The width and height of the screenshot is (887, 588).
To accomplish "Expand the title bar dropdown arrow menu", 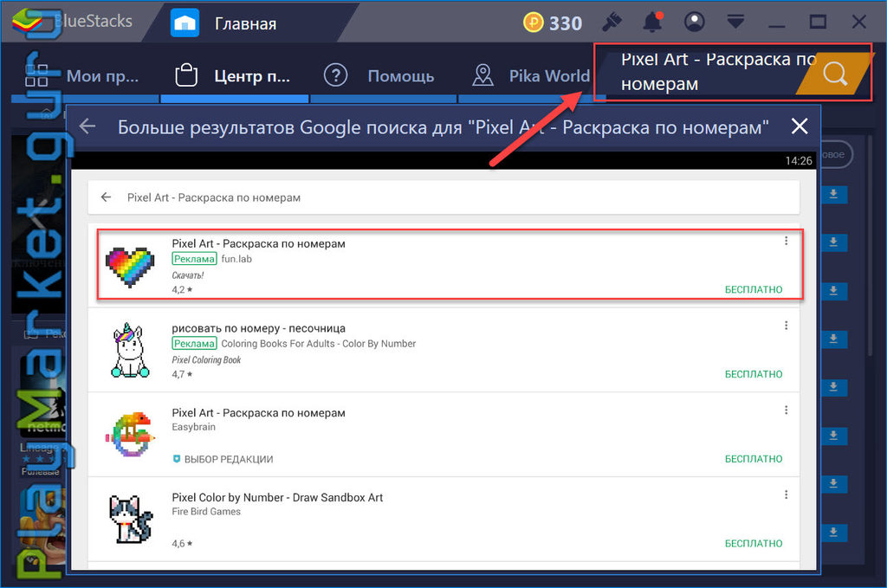I will (735, 22).
